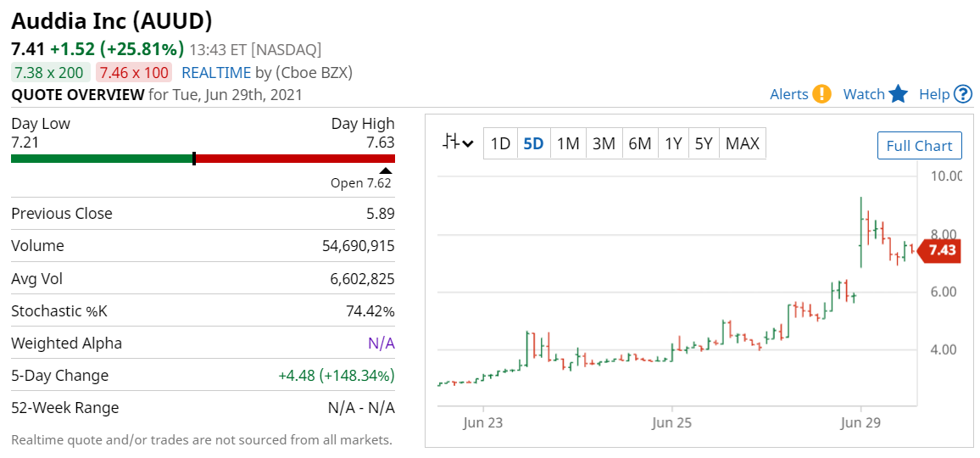The width and height of the screenshot is (980, 458).
Task: Click the Weighted Alpha N/A value
Action: 381,343
